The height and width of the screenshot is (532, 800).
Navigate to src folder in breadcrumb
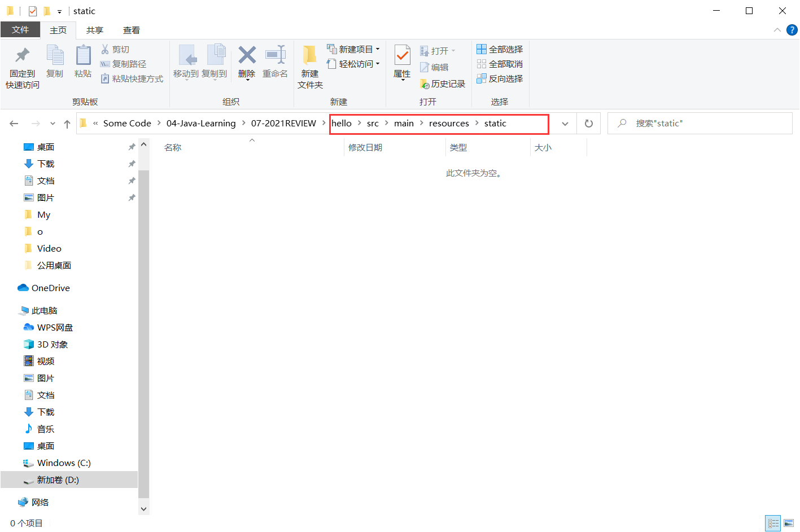(x=373, y=124)
